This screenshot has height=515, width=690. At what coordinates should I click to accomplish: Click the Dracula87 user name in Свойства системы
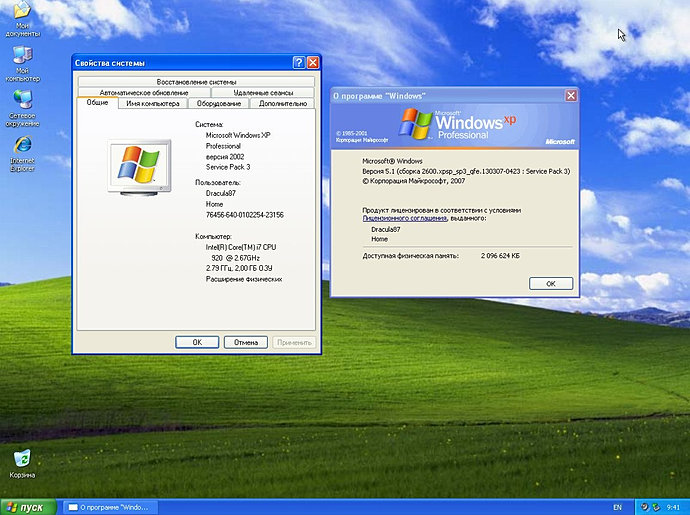click(x=220, y=193)
